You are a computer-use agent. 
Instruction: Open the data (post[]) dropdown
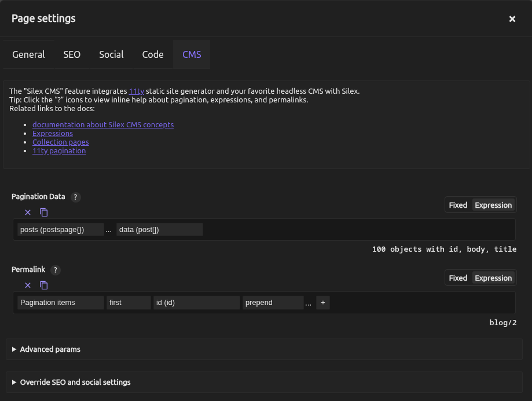coord(159,230)
